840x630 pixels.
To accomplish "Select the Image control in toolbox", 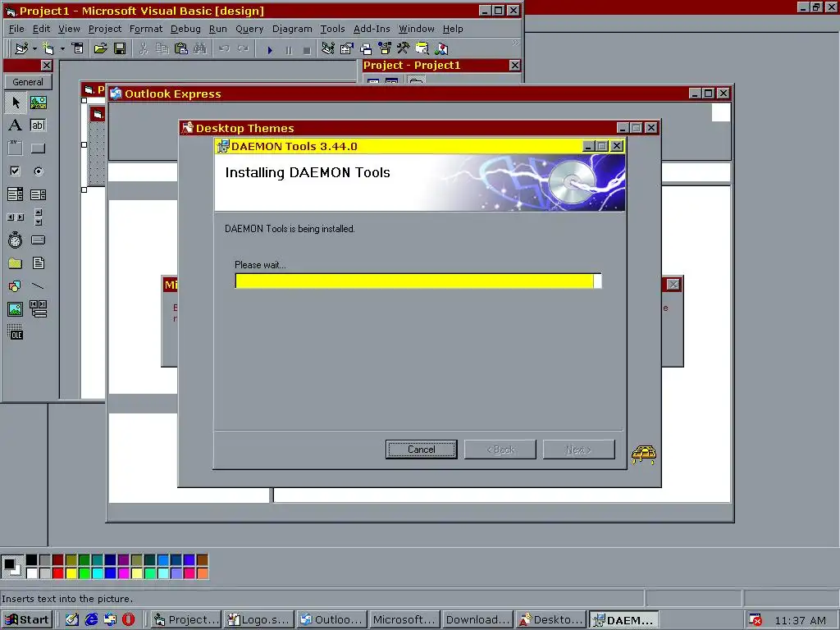I will pyautogui.click(x=15, y=309).
